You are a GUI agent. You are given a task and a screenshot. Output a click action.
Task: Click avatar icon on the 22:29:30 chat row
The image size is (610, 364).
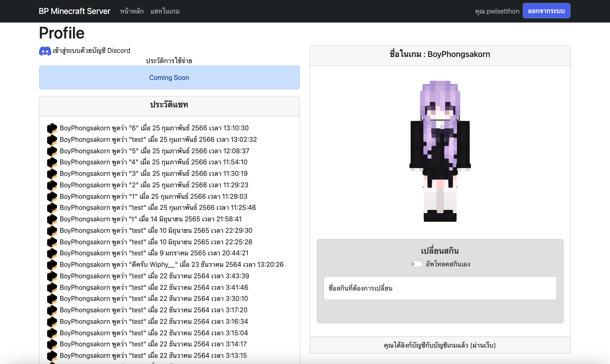[52, 231]
